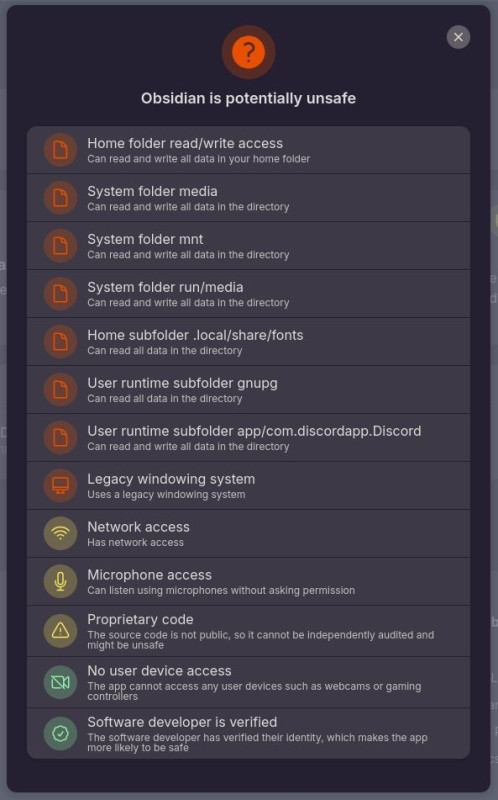Click the gnupg subfolder file icon

(60, 390)
